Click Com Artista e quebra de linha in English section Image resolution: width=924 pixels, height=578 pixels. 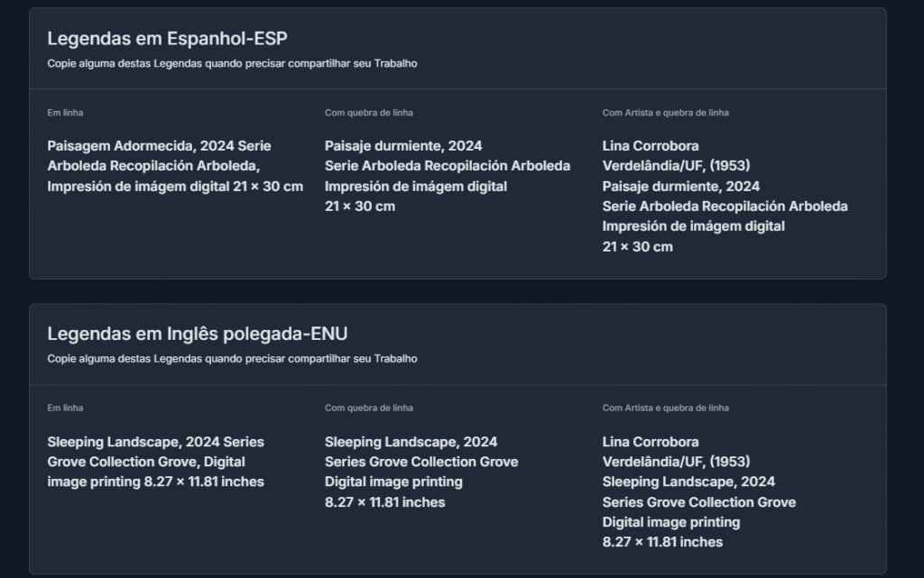click(665, 408)
